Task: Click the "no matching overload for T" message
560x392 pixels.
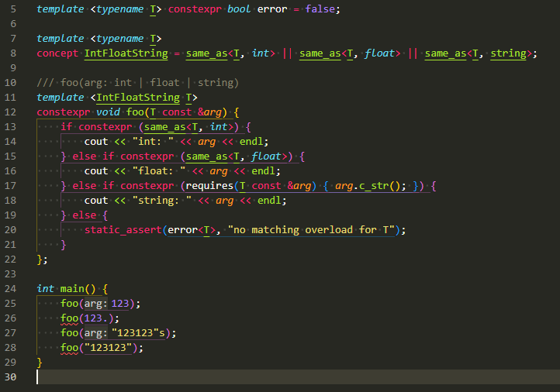Action: [x=313, y=229]
